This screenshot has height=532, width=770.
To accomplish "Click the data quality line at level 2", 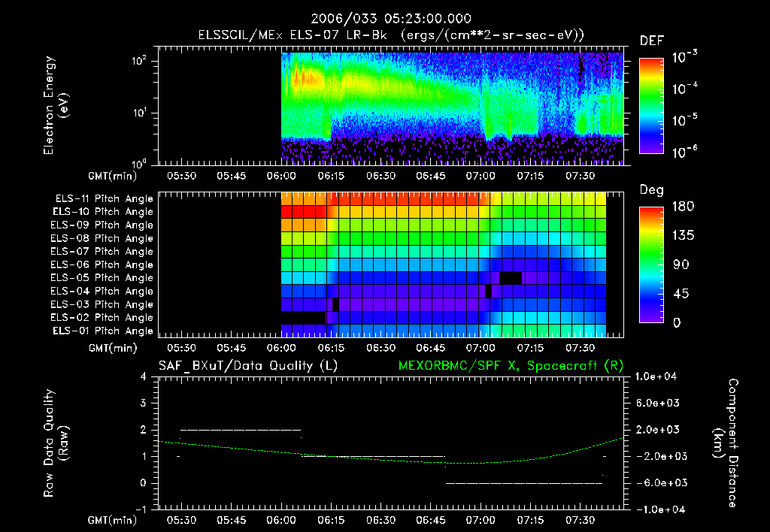I will click(241, 430).
